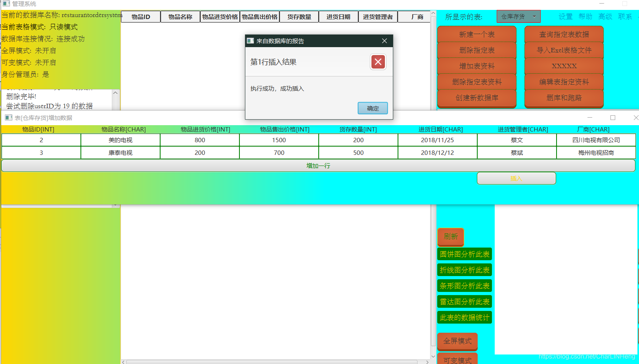Select 物品进货价格 column header in main table
Screen dimensions: 639x364
tap(220, 17)
